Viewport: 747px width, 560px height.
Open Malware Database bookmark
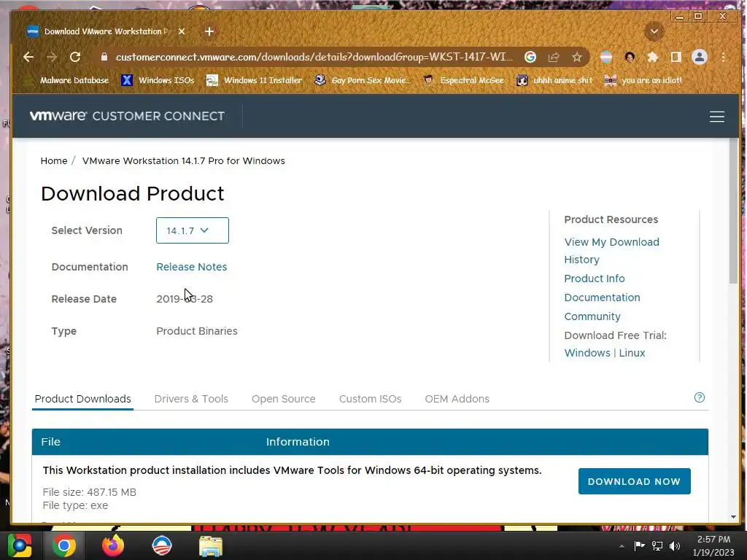pyautogui.click(x=66, y=80)
